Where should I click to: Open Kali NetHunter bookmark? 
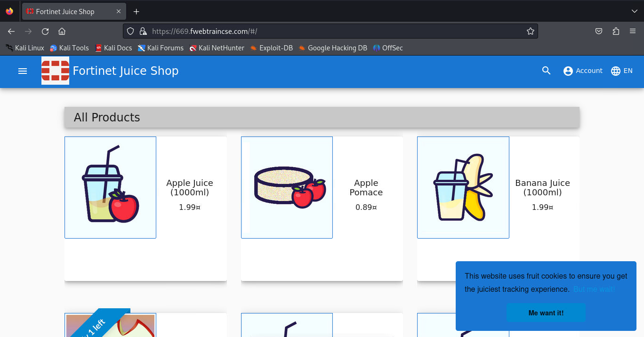[x=217, y=48]
